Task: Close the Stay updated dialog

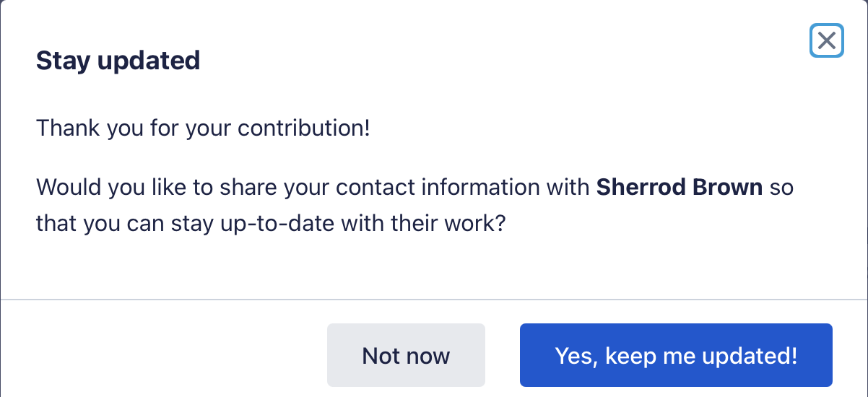Action: click(826, 41)
